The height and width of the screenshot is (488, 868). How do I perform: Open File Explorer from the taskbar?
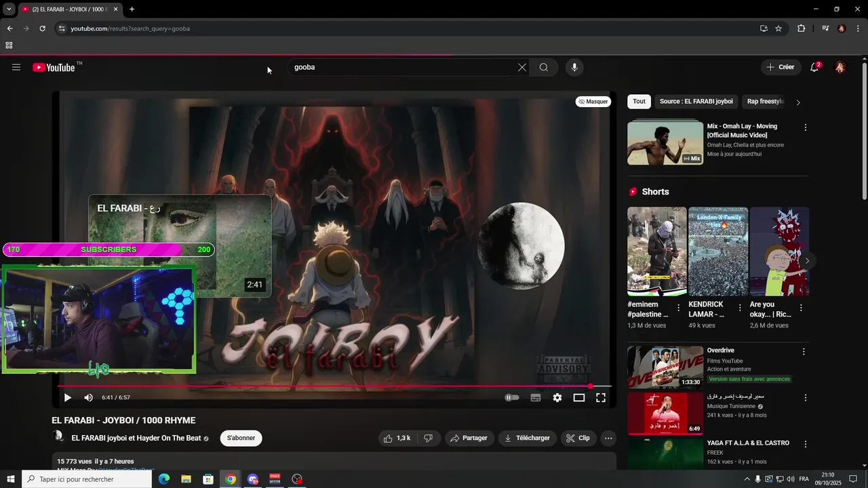[186, 479]
